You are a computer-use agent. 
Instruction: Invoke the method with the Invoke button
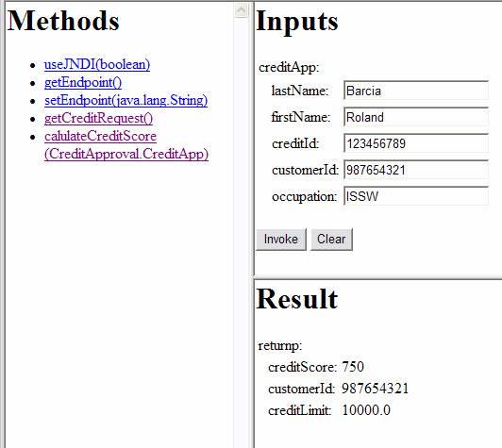[x=281, y=240]
